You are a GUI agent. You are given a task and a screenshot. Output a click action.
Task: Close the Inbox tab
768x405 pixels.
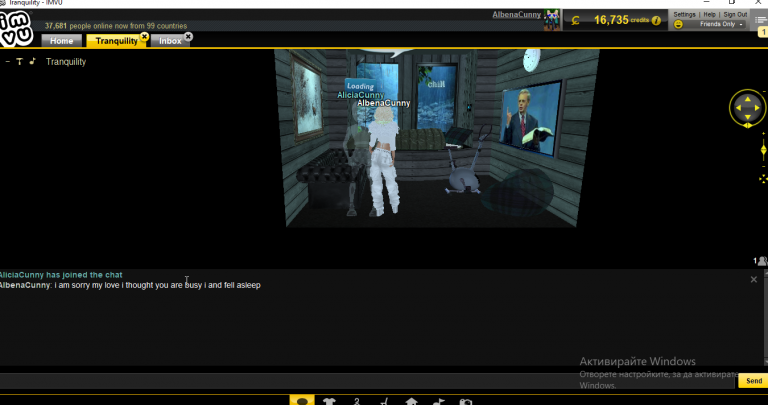tap(189, 36)
